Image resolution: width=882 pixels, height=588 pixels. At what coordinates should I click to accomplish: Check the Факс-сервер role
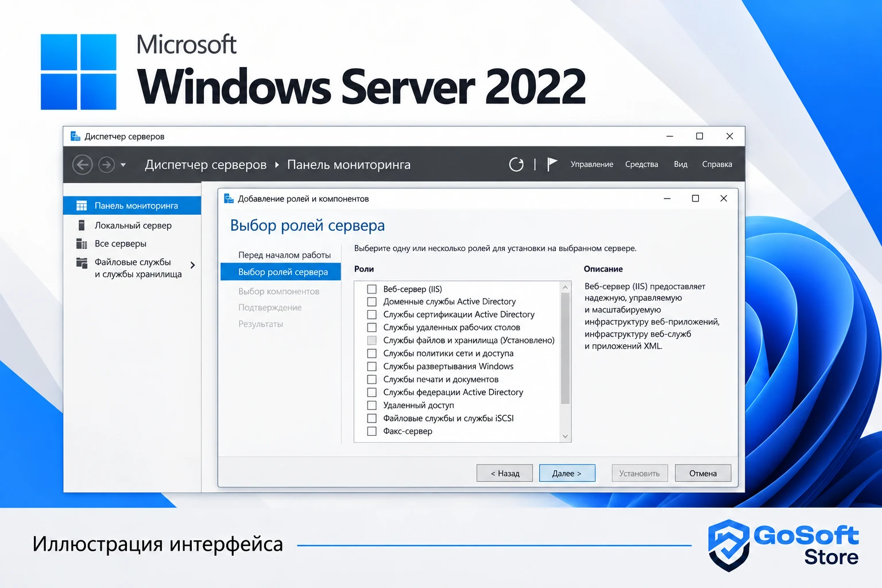pyautogui.click(x=372, y=431)
